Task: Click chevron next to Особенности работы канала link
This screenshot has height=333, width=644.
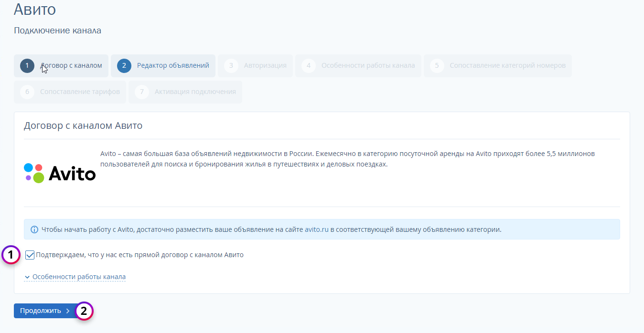Action: click(27, 277)
